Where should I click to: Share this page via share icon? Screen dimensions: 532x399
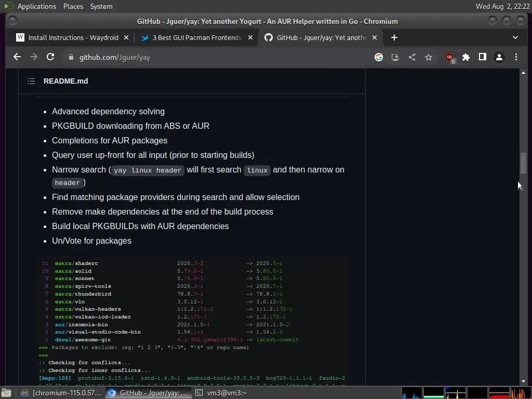pos(412,57)
